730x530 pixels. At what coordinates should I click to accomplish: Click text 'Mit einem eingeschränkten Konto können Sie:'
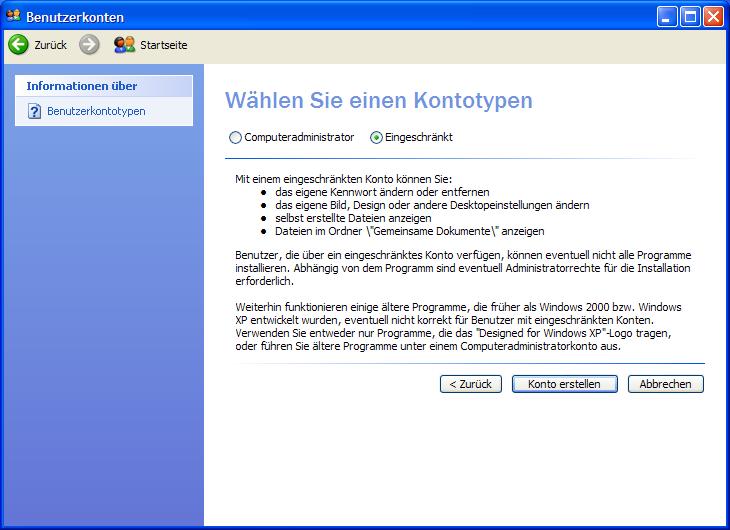pyautogui.click(x=344, y=179)
